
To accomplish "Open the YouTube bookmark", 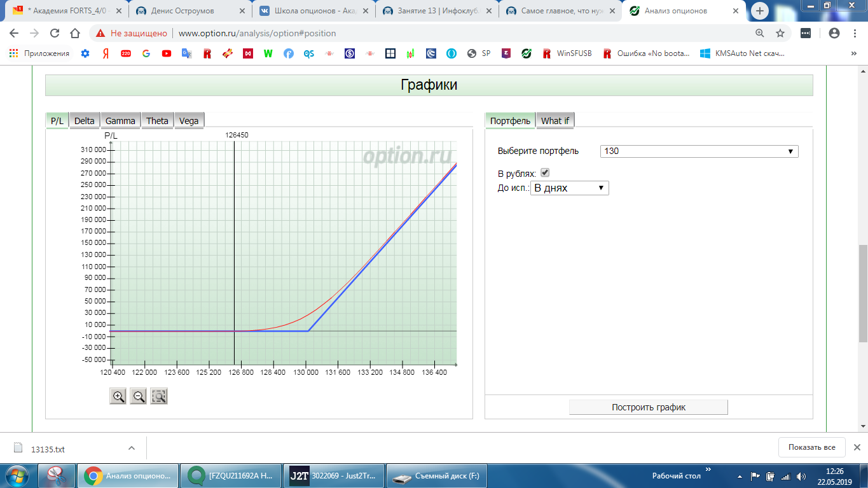I will 167,53.
